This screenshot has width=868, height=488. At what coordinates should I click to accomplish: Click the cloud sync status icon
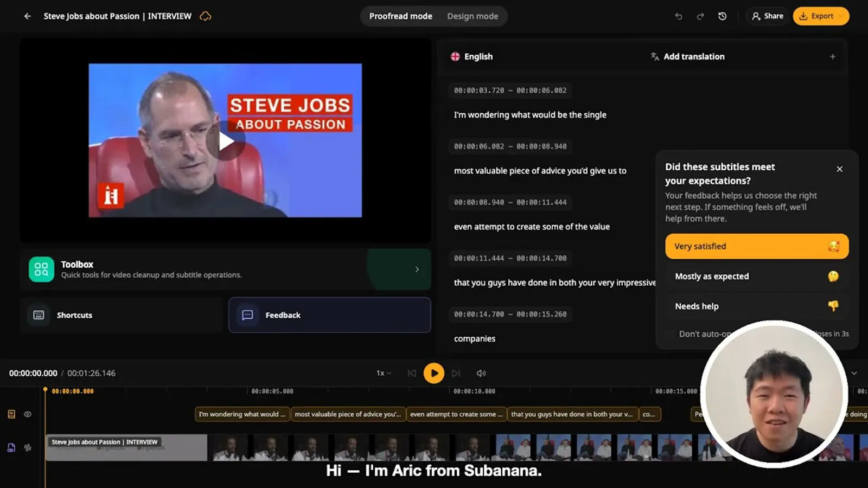(x=206, y=16)
